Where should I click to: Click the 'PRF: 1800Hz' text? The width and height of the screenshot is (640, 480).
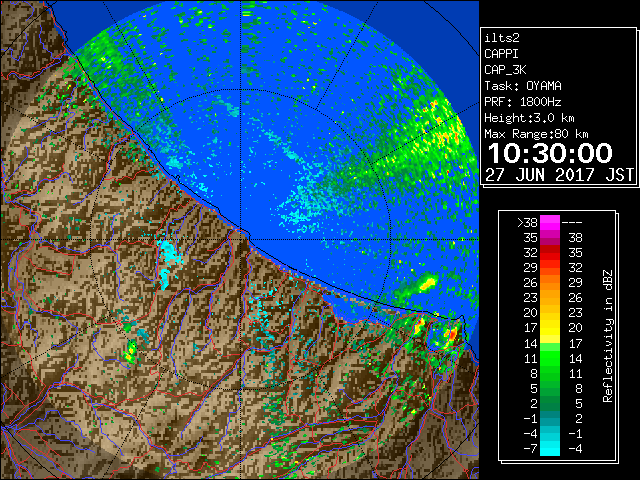[523, 102]
